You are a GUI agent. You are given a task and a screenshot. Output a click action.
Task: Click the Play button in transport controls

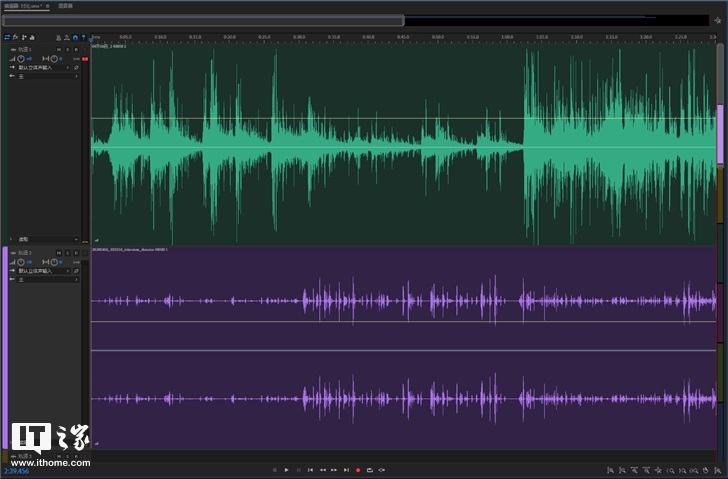click(287, 469)
